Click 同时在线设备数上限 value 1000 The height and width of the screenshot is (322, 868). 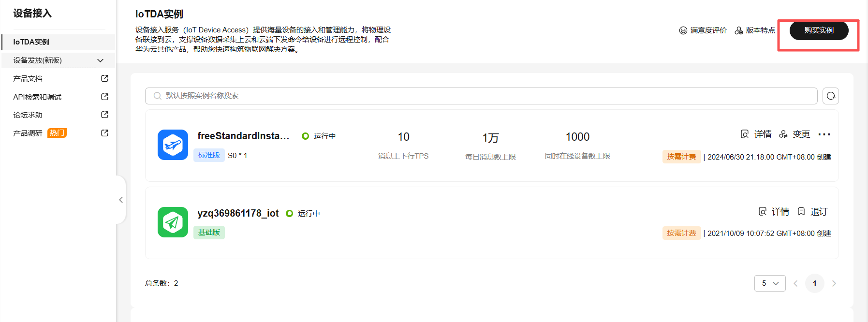point(577,137)
